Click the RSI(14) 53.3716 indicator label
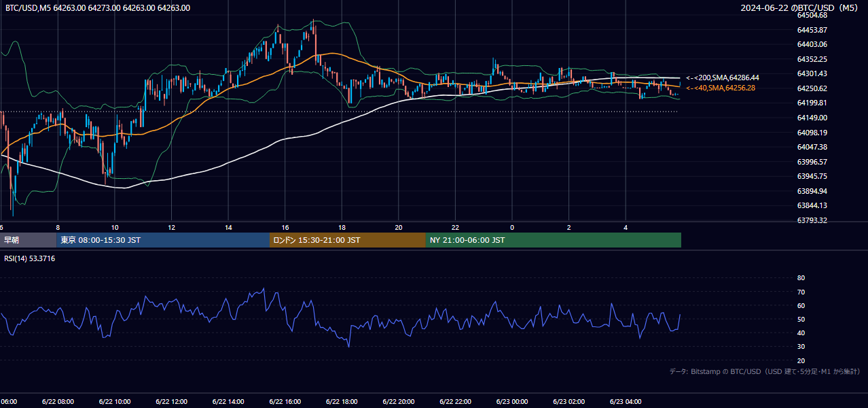The image size is (868, 408). 30,258
